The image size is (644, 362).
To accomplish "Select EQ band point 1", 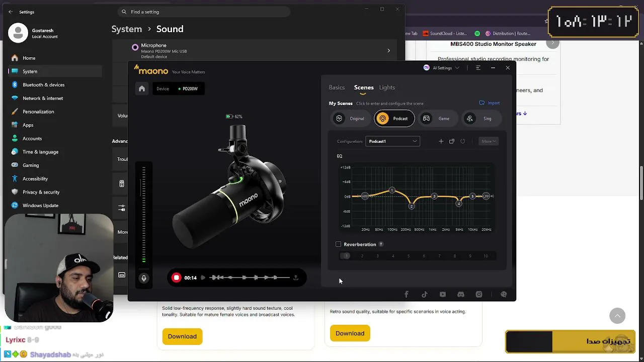I will (392, 190).
